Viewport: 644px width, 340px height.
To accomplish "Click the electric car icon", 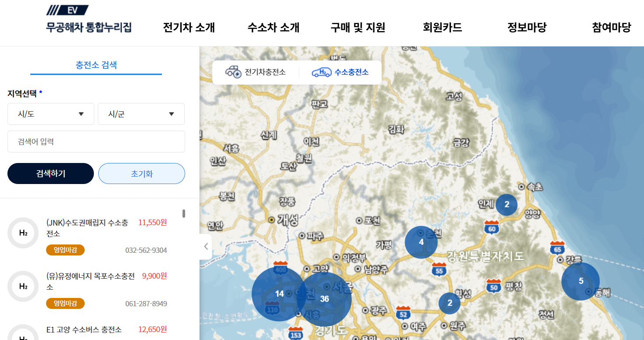I will click(x=233, y=72).
